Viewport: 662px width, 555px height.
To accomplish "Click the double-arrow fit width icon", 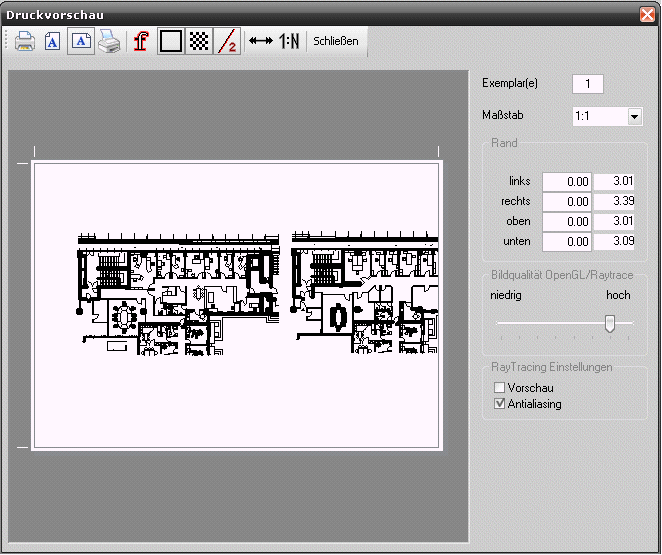I will tap(260, 41).
